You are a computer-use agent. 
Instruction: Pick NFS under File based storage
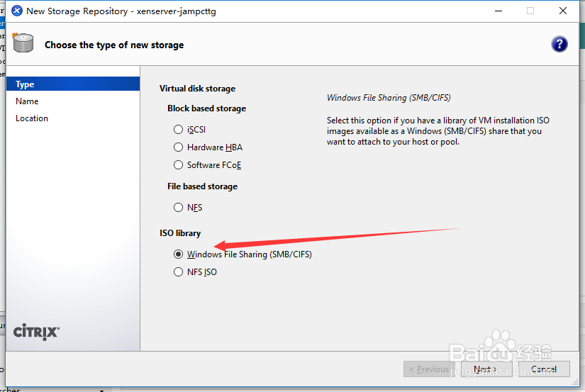coord(179,208)
